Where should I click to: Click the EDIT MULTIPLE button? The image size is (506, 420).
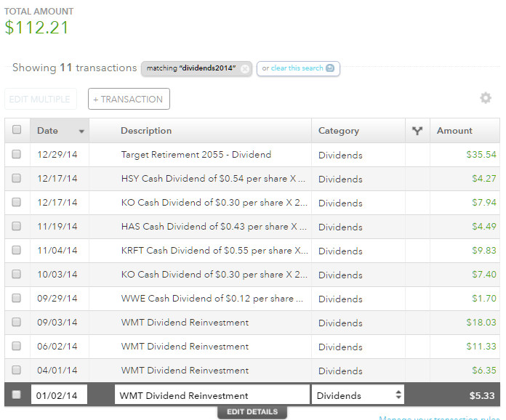40,99
